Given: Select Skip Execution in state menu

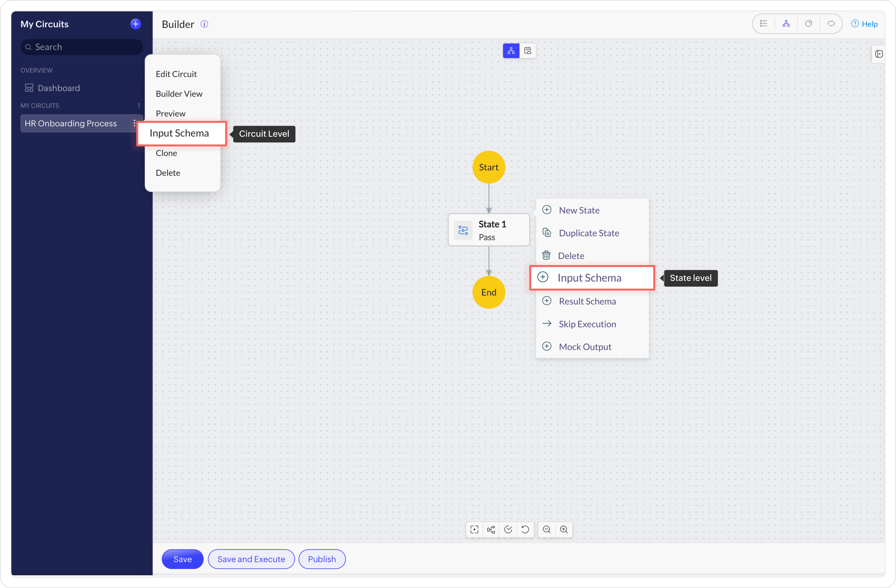Looking at the screenshot, I should pyautogui.click(x=587, y=324).
